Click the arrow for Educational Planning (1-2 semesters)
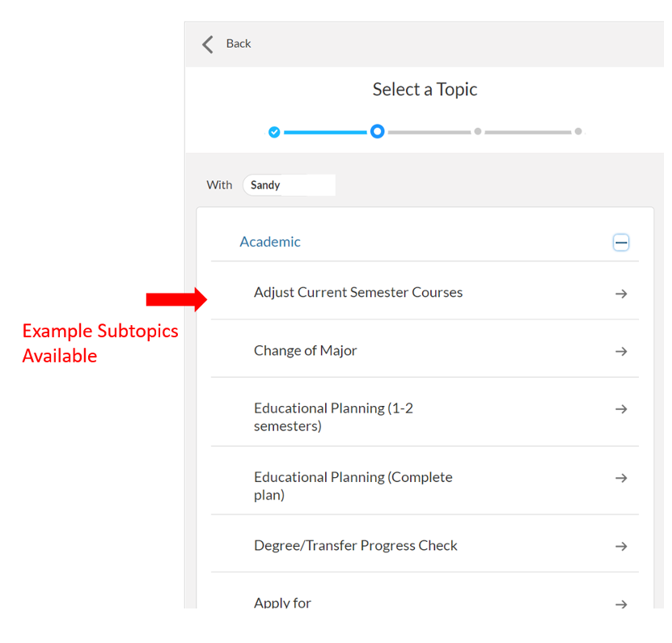Image resolution: width=672 pixels, height=643 pixels. click(621, 409)
